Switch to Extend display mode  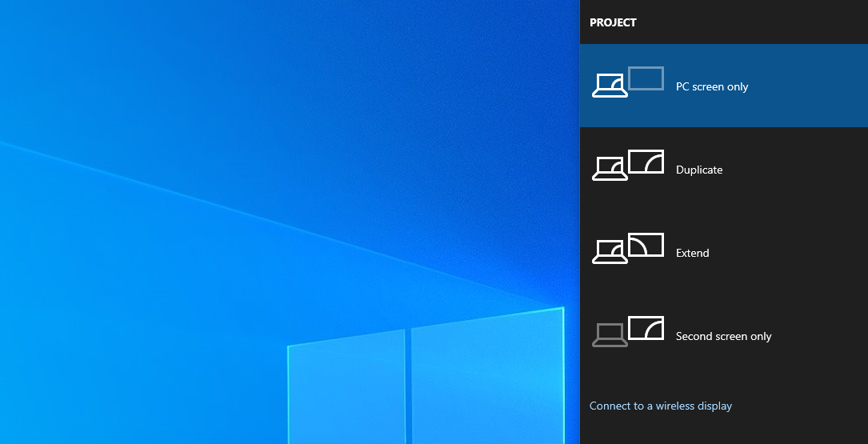724,252
